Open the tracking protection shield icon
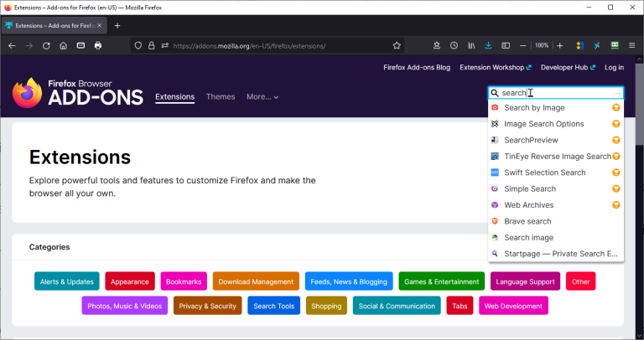This screenshot has width=644, height=340. coord(138,46)
